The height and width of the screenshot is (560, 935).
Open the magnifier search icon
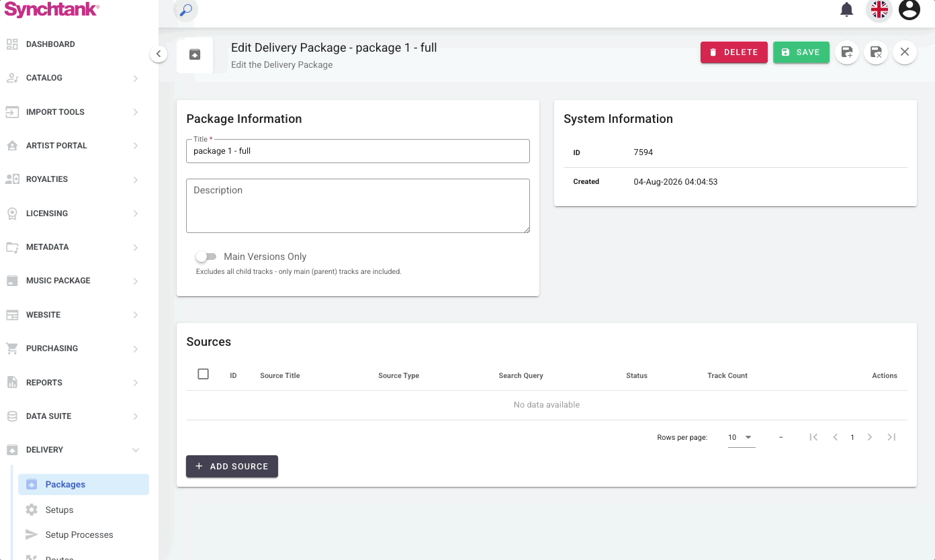[186, 10]
